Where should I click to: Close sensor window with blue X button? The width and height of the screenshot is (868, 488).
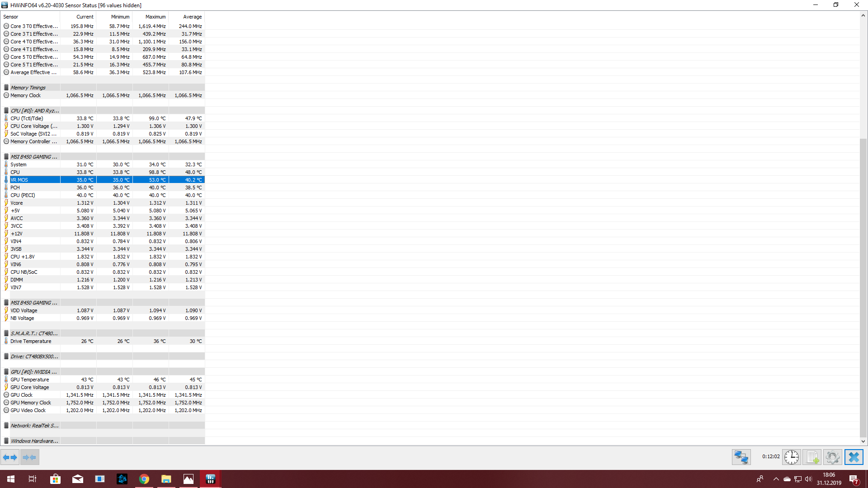[x=854, y=457]
